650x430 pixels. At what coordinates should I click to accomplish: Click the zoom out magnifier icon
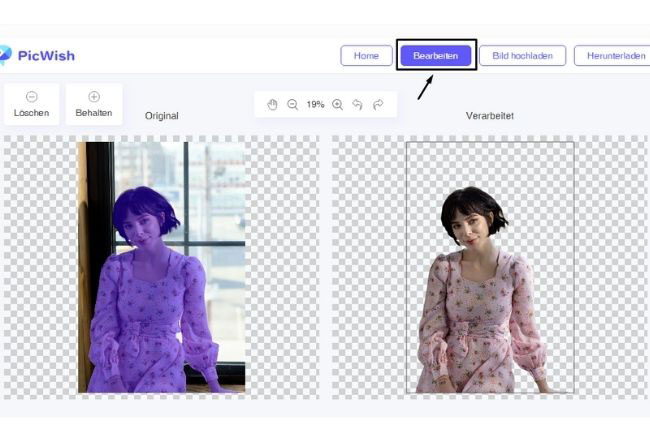point(293,104)
